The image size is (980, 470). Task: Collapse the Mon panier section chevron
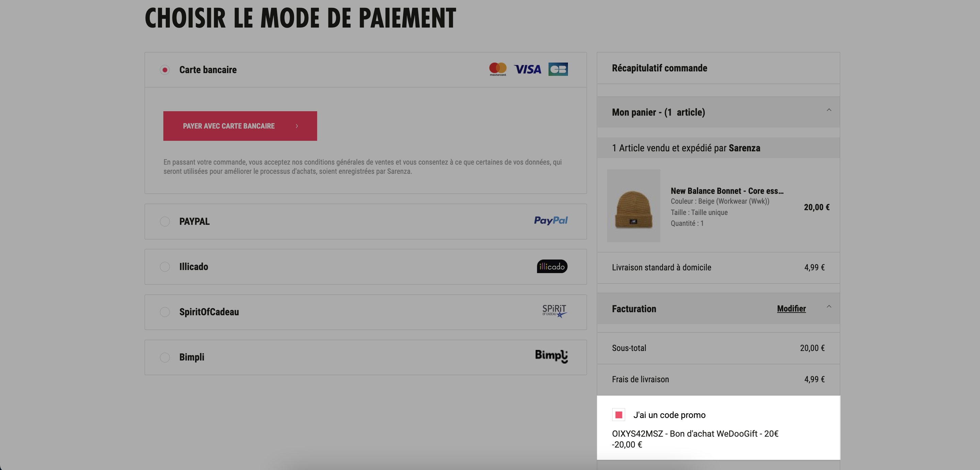(829, 110)
